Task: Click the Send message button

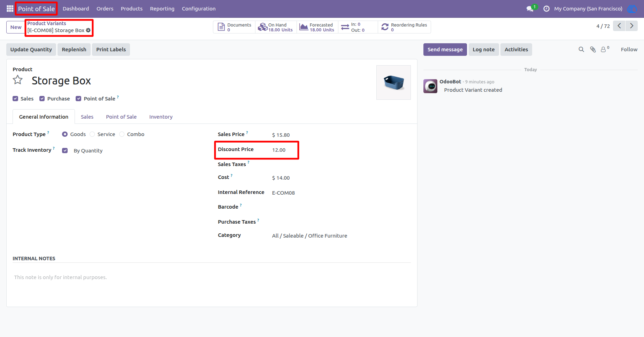Action: tap(445, 50)
